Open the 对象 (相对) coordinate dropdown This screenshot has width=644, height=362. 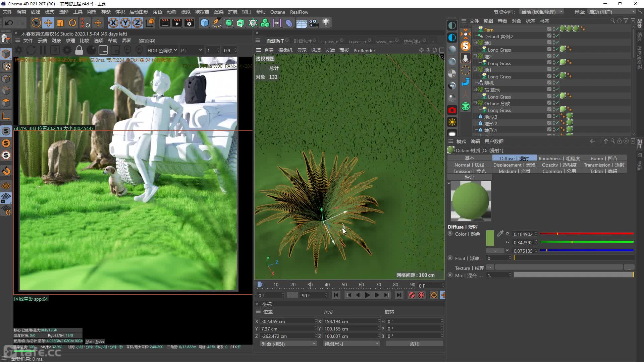[x=288, y=344]
